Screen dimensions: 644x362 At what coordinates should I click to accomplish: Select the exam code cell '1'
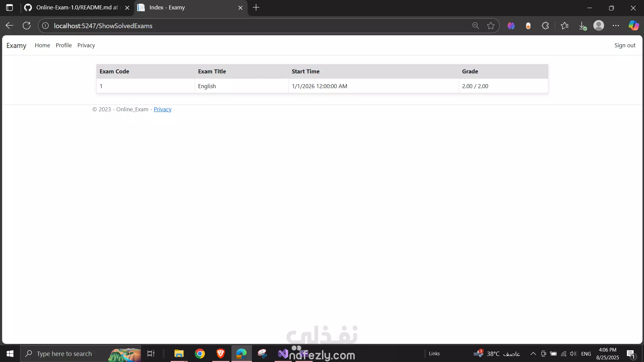pos(146,86)
